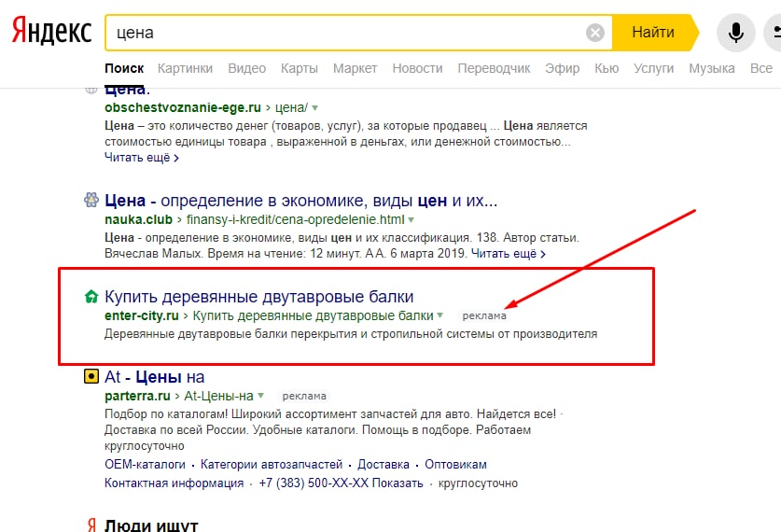
Task: Open the Переводчик tab
Action: (493, 68)
